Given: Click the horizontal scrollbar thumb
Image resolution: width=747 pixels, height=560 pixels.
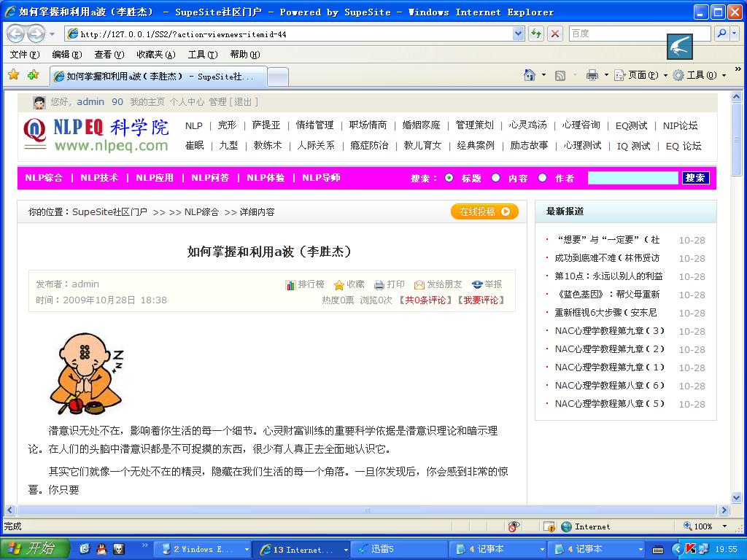Looking at the screenshot, I should pos(367,510).
